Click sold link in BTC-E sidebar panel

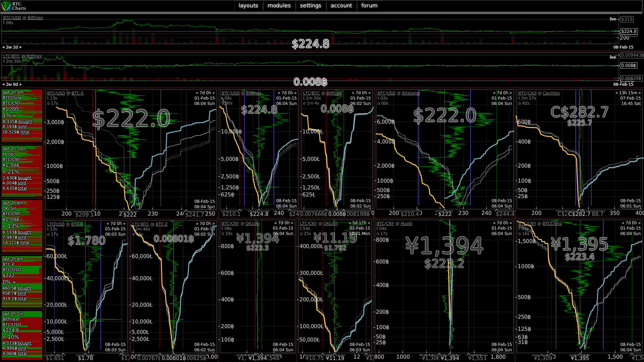(22, 293)
